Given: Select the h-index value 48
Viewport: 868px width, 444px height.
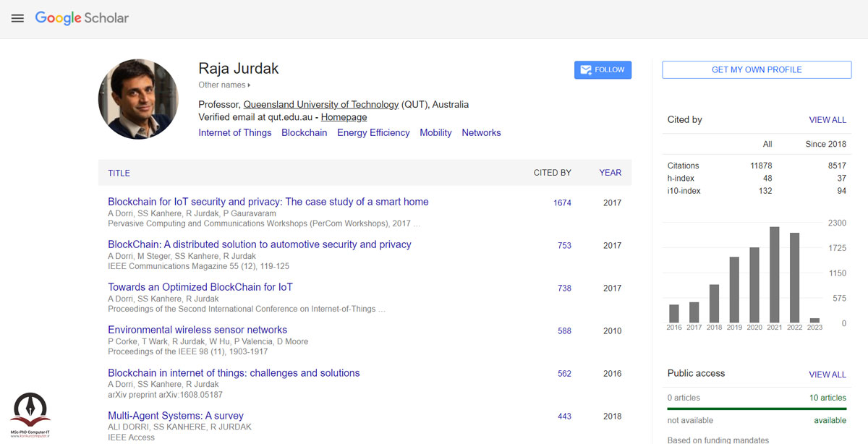Looking at the screenshot, I should 767,179.
